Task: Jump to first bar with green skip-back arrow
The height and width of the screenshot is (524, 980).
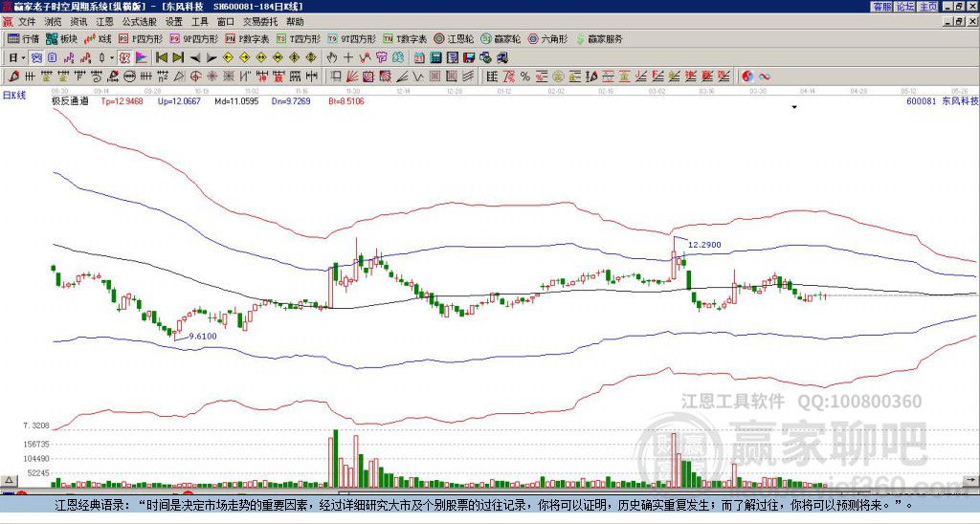Action: pyautogui.click(x=161, y=58)
